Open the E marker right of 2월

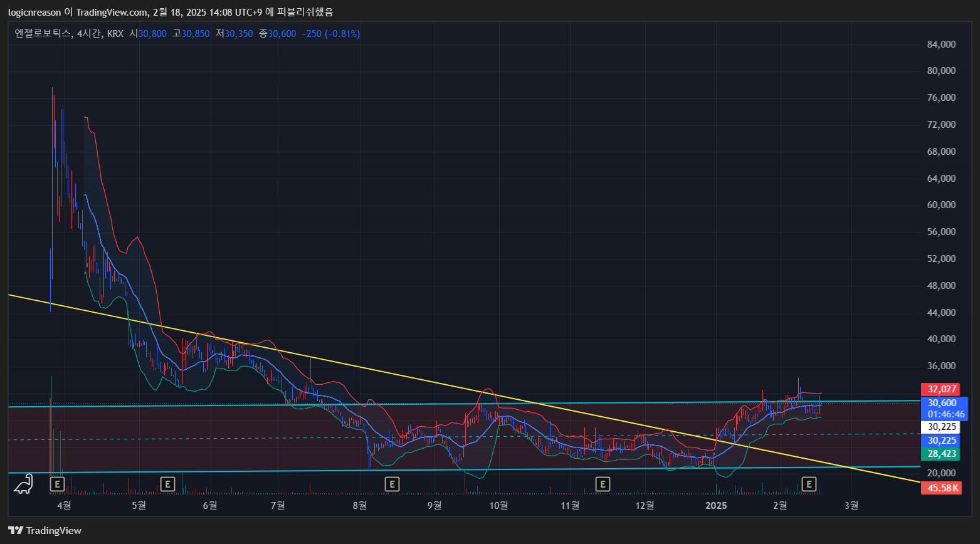809,484
